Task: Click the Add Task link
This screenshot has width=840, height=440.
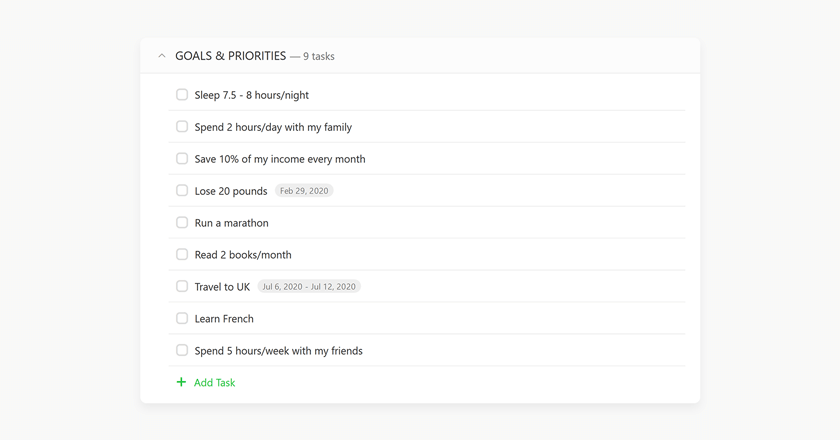Action: pos(214,383)
